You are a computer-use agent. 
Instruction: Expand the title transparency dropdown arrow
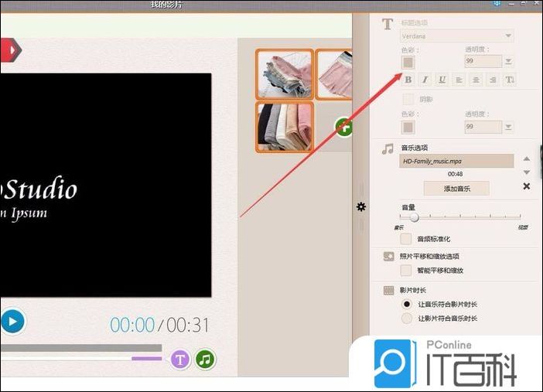(x=508, y=62)
